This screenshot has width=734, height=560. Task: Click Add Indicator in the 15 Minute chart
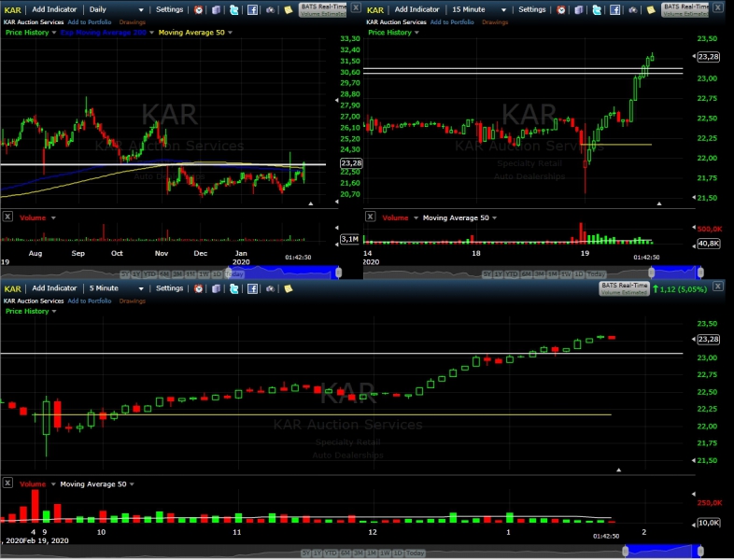(x=416, y=9)
